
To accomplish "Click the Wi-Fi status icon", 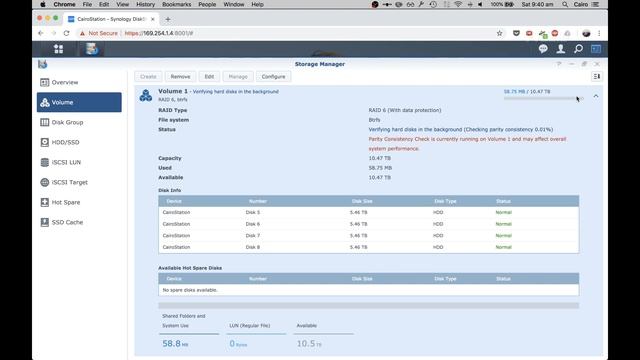I will [x=458, y=4].
